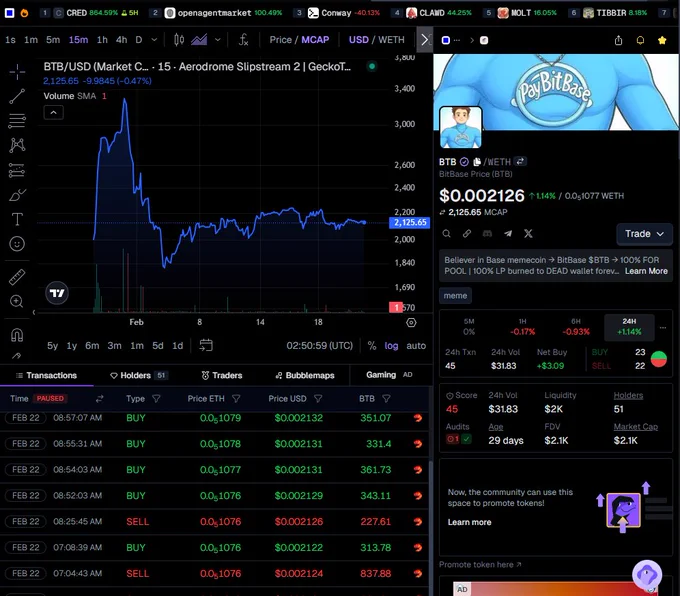680x596 pixels.
Task: Switch chart to MCAP mode
Action: (x=315, y=40)
